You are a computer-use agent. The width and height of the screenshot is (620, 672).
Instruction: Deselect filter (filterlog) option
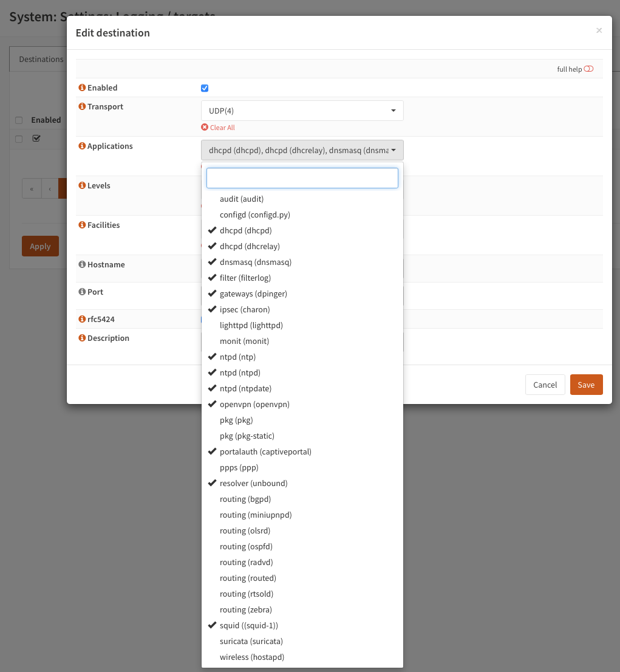pyautogui.click(x=302, y=278)
